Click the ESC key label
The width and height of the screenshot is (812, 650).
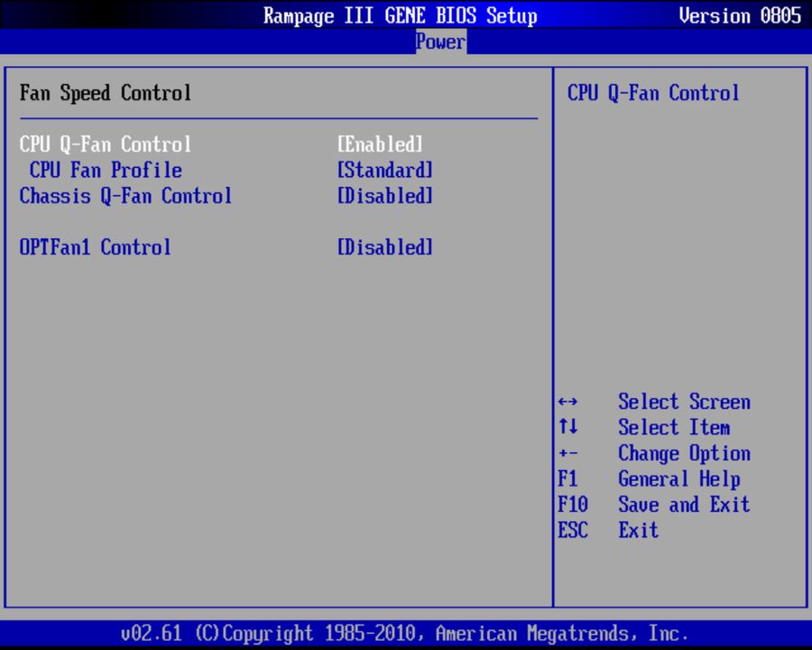(573, 530)
